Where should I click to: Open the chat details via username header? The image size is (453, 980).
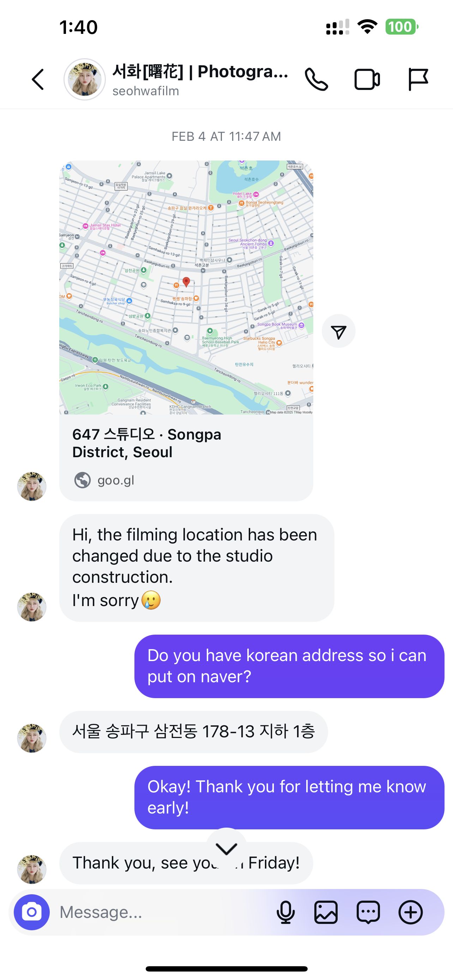click(200, 79)
